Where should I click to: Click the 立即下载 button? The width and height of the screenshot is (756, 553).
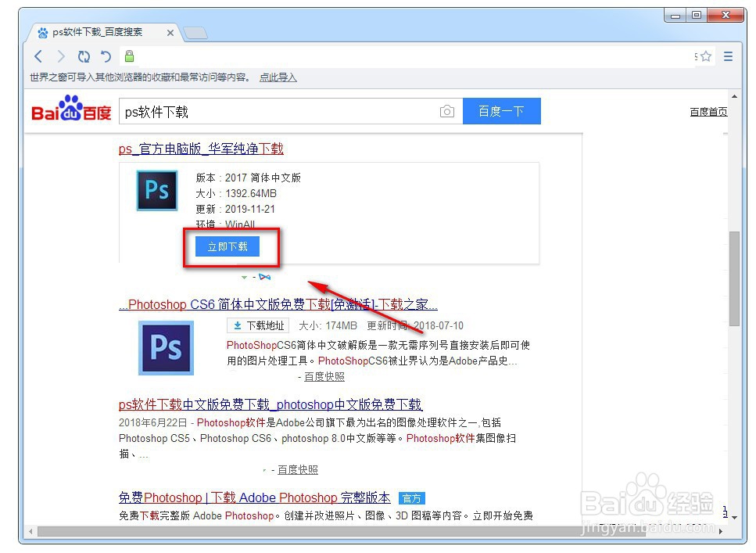click(x=228, y=246)
